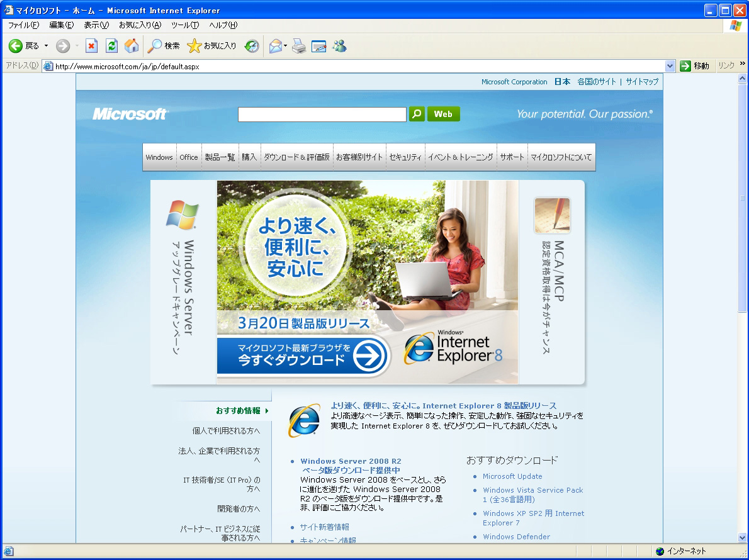
Task: Open the 各国のサイト link
Action: pos(597,82)
